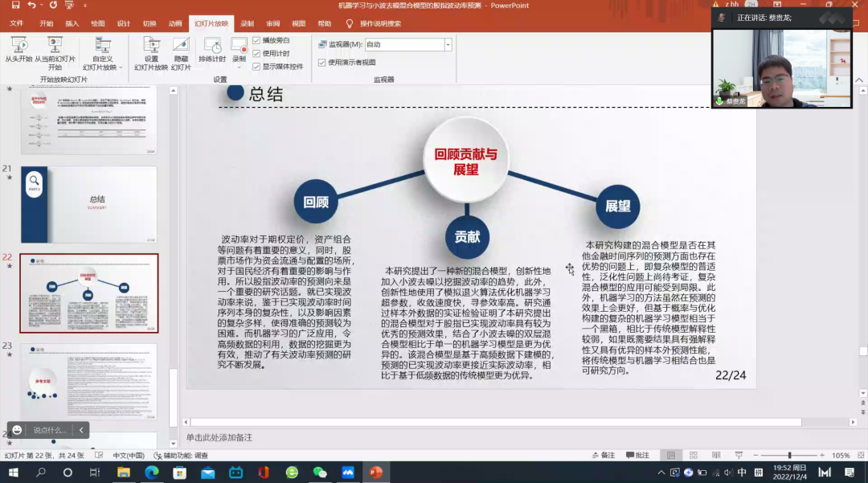Viewport: 868px width, 483px height.
Task: Repeat the last action from quick access toolbar
Action: click(53, 5)
